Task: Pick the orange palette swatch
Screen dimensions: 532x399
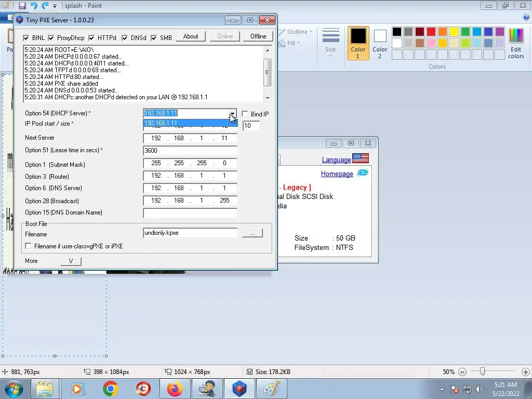Action: pos(443,32)
